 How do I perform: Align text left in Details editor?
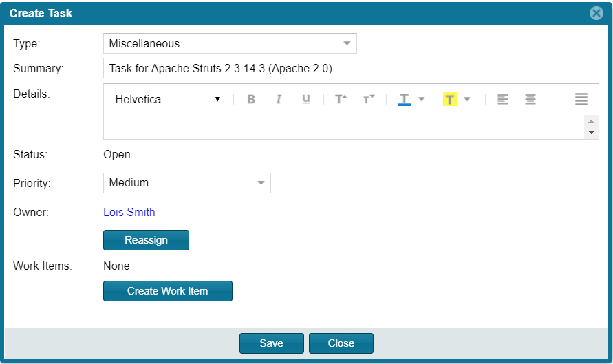tap(503, 99)
